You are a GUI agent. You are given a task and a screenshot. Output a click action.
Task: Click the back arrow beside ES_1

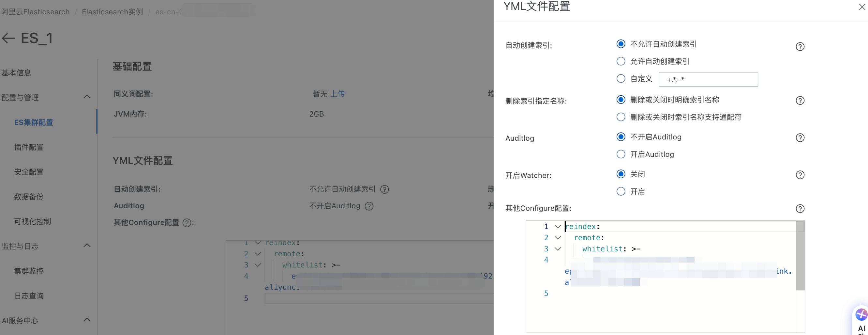pyautogui.click(x=8, y=39)
